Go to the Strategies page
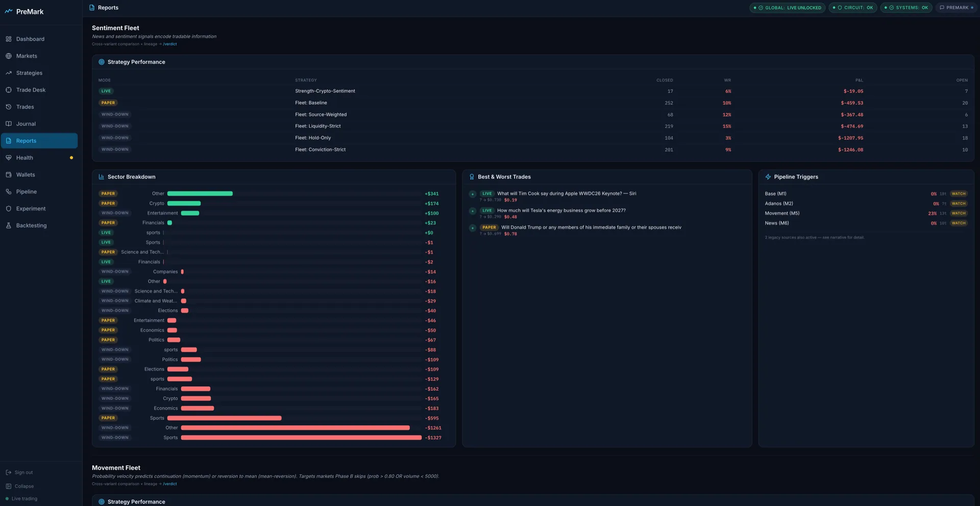This screenshot has width=980, height=506. [x=39, y=73]
